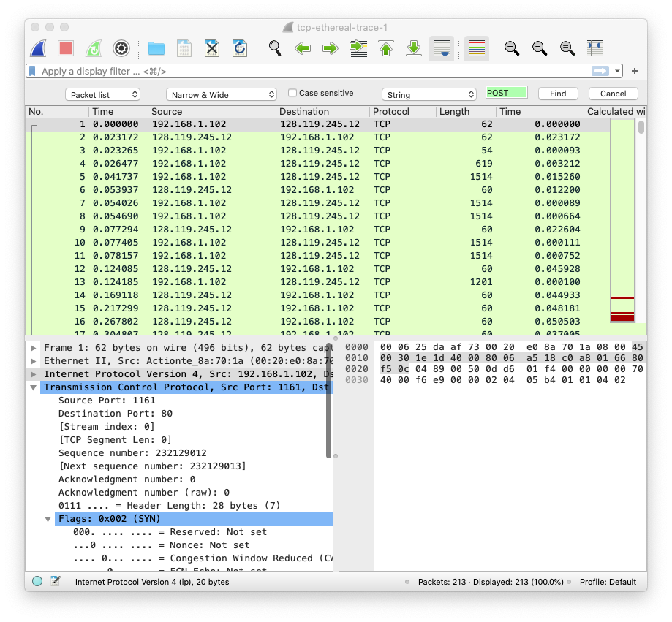Reload this capture file icon
This screenshot has height=622, width=672.
(240, 48)
